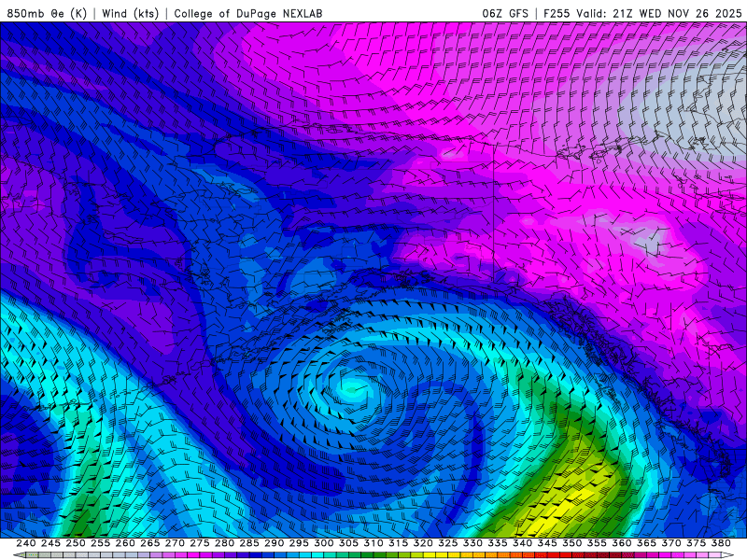Click the right arrow end of the colorbar
Image resolution: width=747 pixels, height=560 pixels.
click(727, 554)
